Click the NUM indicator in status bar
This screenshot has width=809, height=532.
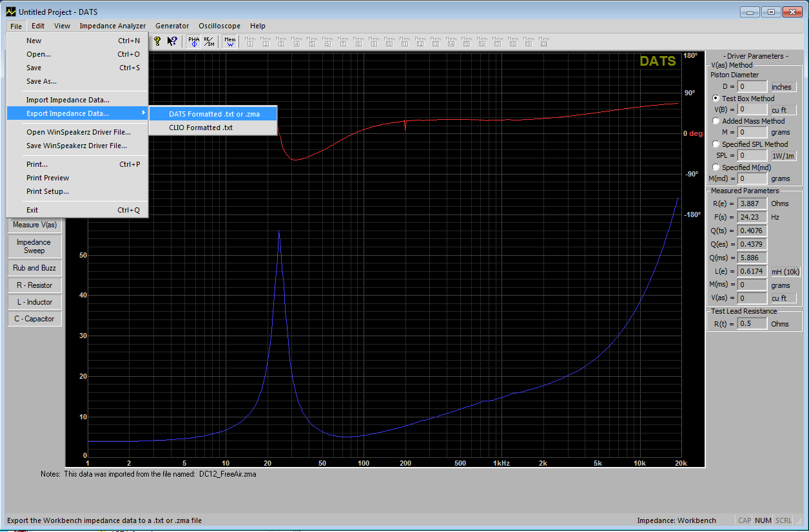763,520
